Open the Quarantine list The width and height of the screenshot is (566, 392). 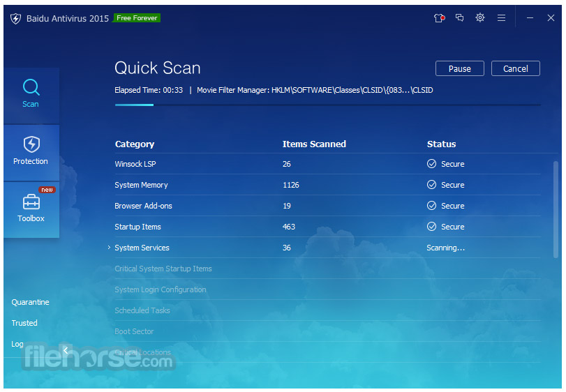30,302
